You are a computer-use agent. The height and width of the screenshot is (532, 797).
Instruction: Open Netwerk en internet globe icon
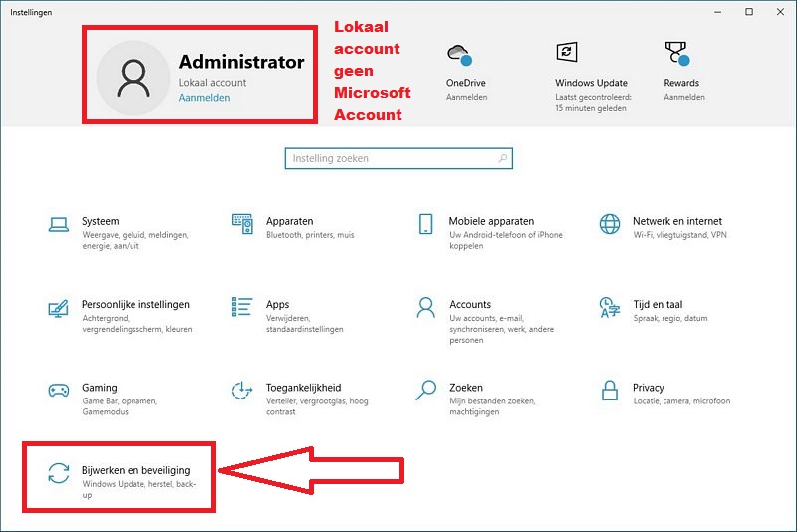point(610,224)
